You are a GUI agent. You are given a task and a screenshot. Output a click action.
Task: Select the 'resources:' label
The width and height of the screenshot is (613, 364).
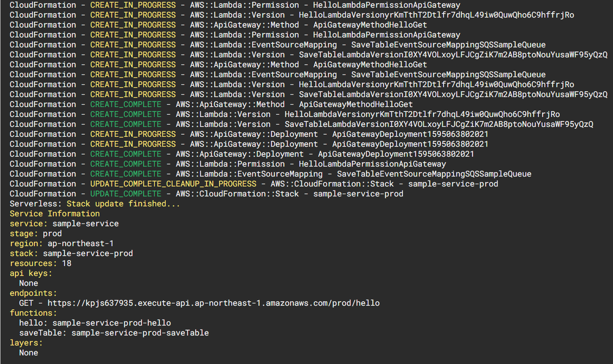coord(33,263)
